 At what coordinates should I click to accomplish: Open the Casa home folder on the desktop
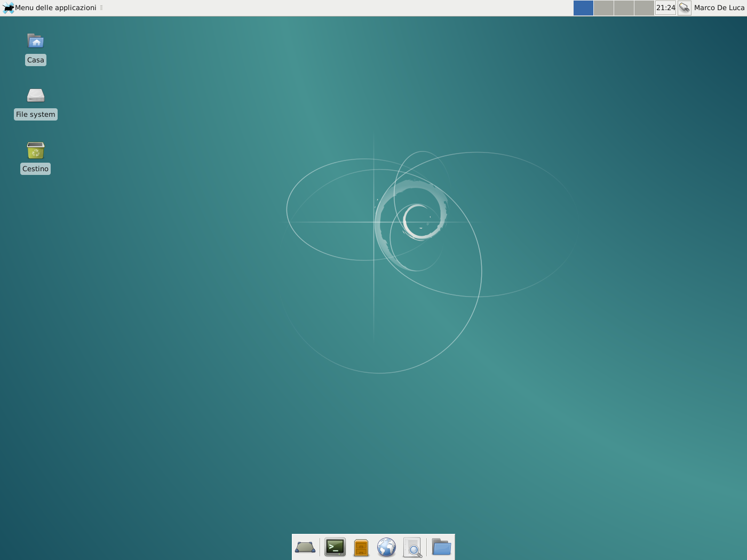coord(35,42)
